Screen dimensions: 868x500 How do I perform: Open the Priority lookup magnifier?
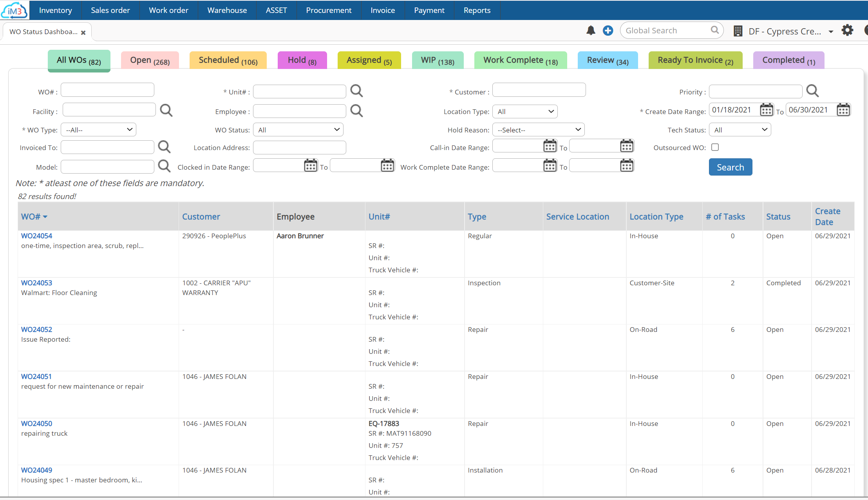(812, 91)
